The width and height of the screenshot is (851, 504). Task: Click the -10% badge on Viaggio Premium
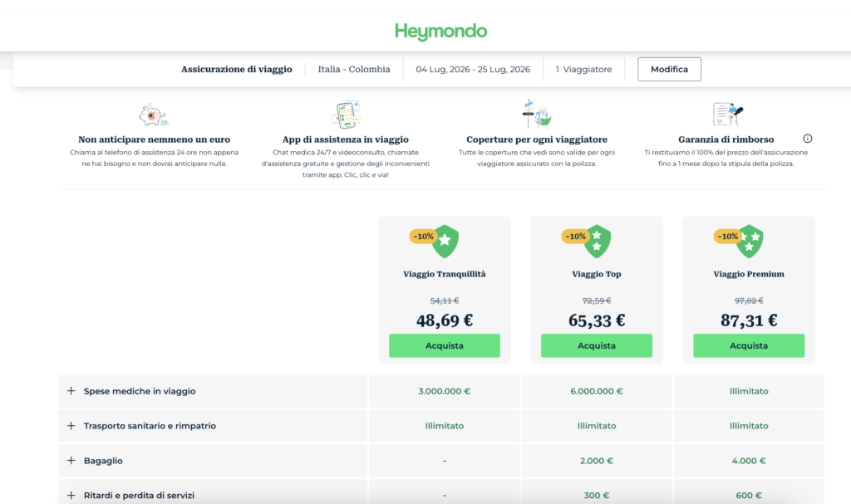[727, 237]
